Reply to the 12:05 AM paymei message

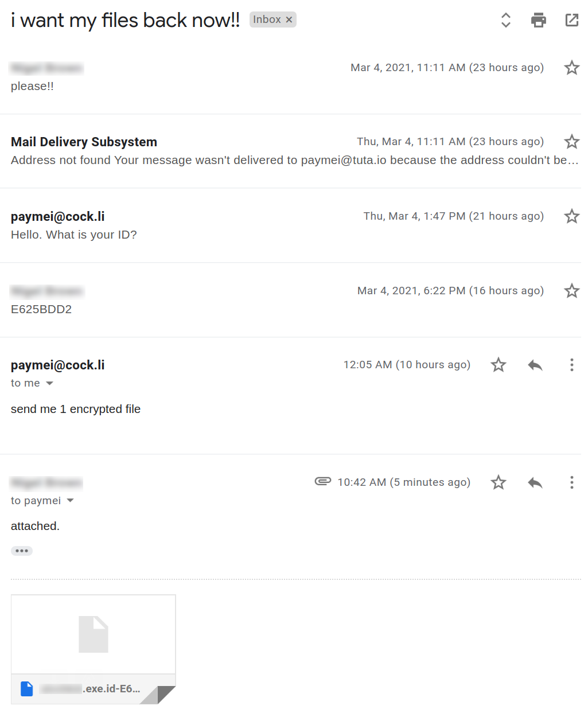[535, 365]
